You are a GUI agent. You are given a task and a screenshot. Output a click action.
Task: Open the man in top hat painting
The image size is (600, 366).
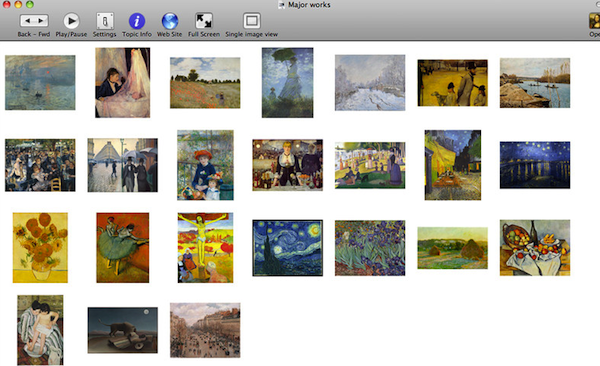pos(452,83)
